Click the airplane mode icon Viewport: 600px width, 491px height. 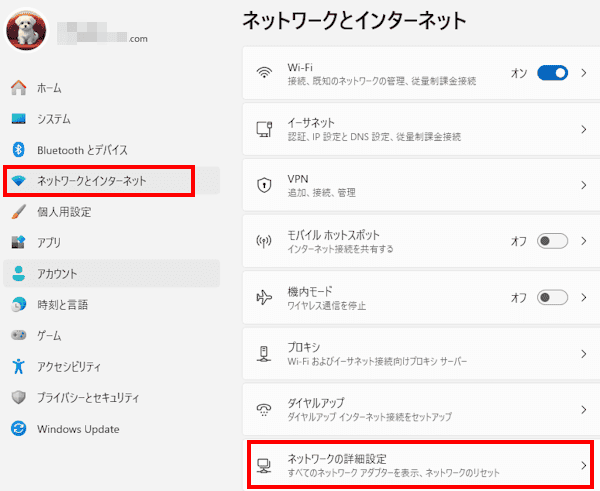tap(264, 297)
